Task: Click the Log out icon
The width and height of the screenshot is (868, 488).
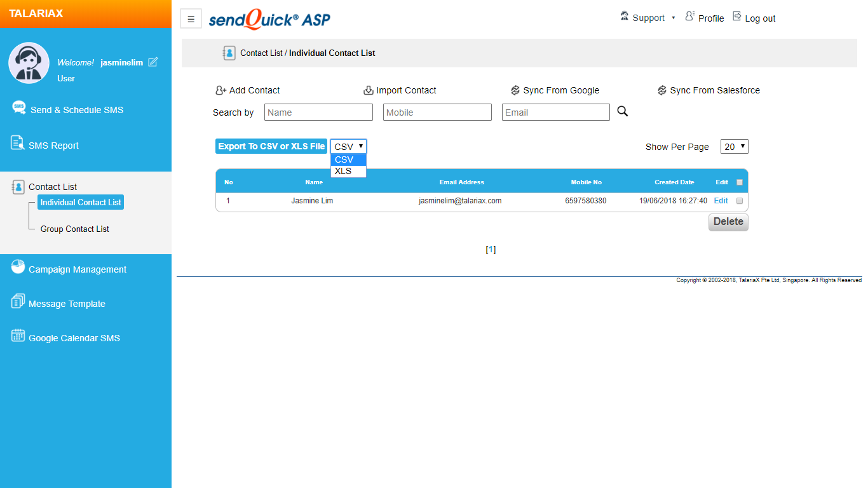Action: [x=737, y=17]
